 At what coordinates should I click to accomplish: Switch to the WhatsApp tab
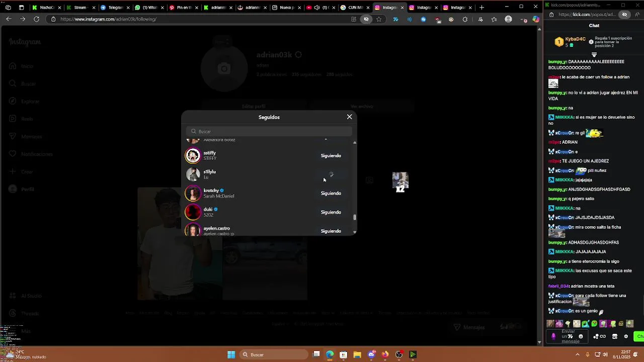[x=149, y=8]
